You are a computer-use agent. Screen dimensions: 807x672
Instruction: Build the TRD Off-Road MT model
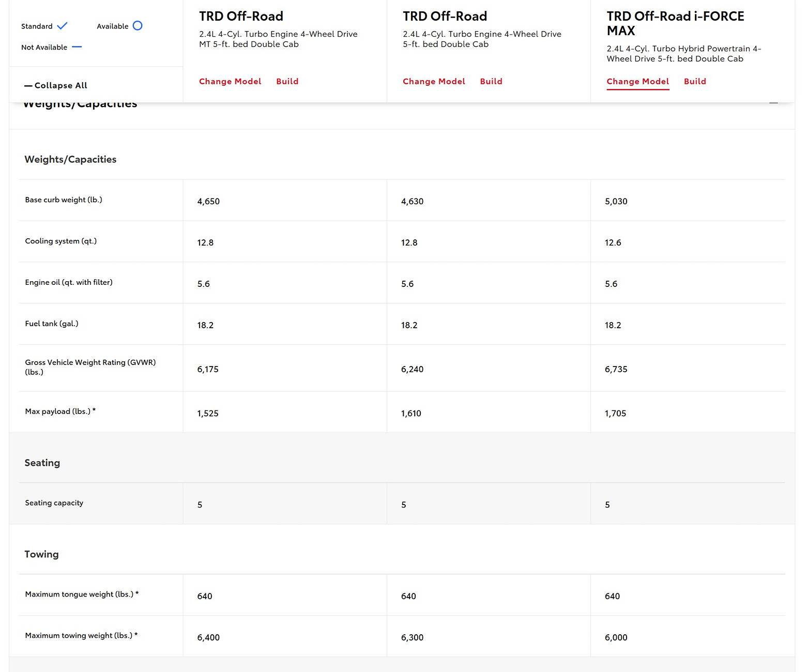[x=287, y=81]
